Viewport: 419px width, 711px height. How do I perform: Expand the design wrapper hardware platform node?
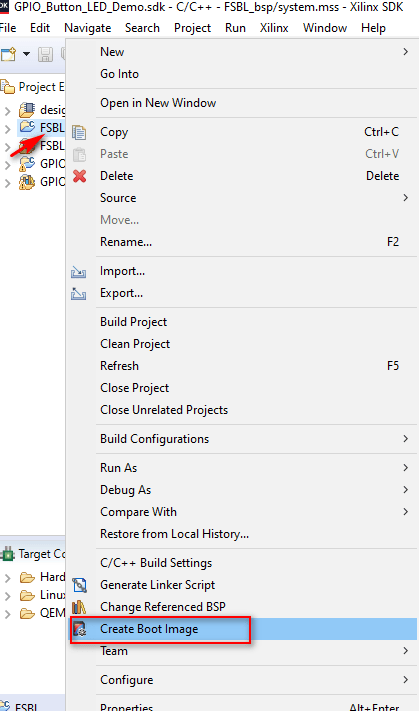(x=7, y=110)
